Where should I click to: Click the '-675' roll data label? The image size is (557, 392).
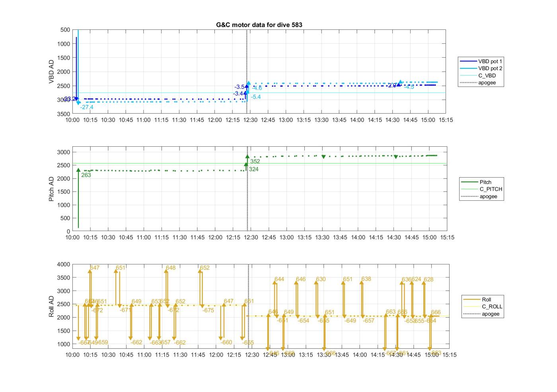(x=208, y=310)
